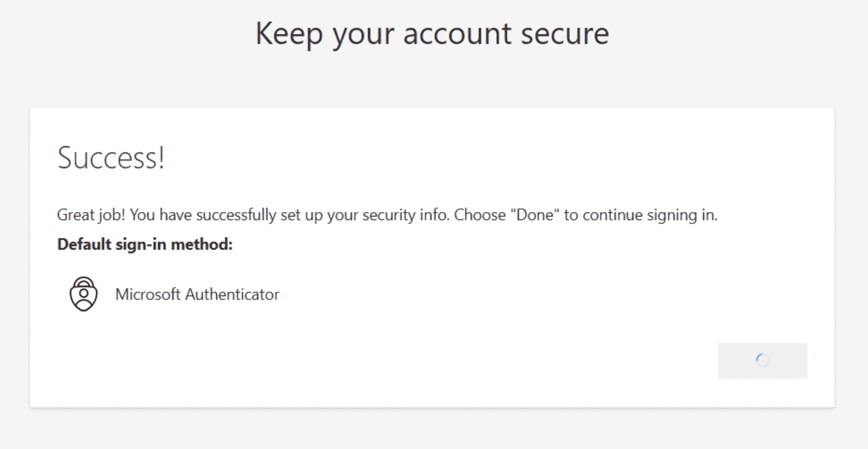Click the quoted word "Done" in the message
The width and height of the screenshot is (868, 449).
pyautogui.click(x=535, y=215)
